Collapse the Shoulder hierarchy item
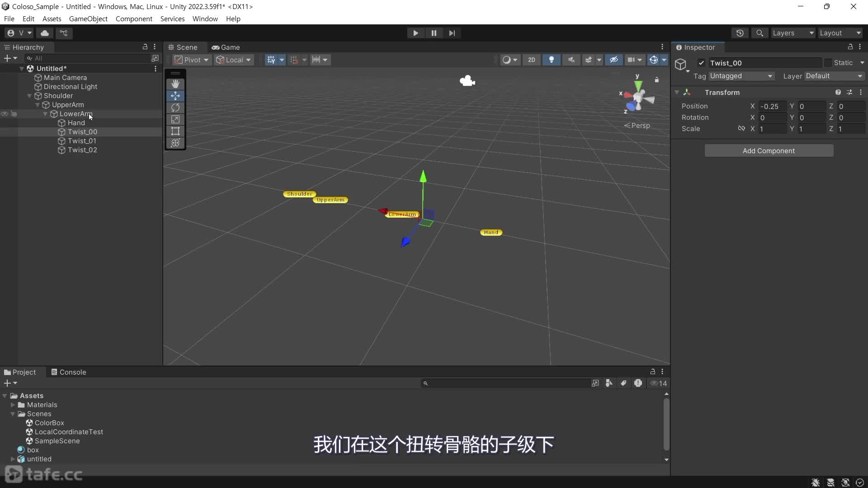The width and height of the screenshot is (868, 488). 29,96
